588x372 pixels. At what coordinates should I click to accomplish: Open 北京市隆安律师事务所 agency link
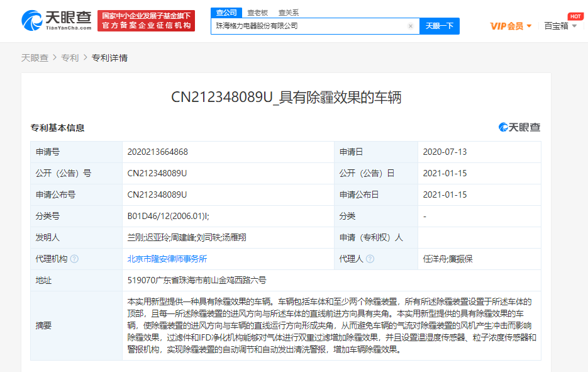pyautogui.click(x=167, y=259)
